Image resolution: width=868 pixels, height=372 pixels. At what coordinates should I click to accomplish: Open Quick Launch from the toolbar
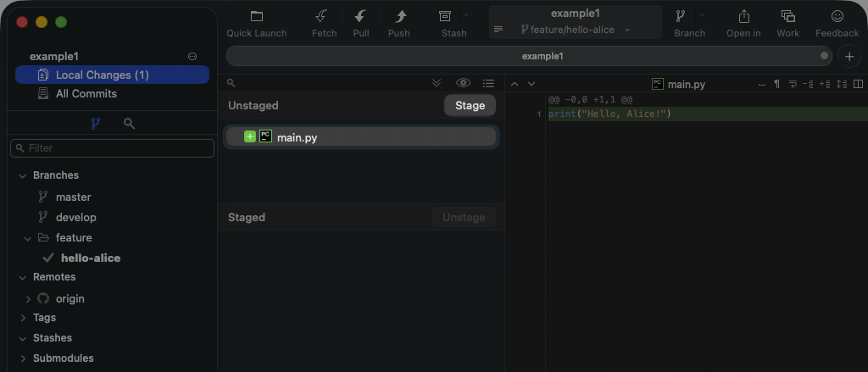click(x=256, y=17)
